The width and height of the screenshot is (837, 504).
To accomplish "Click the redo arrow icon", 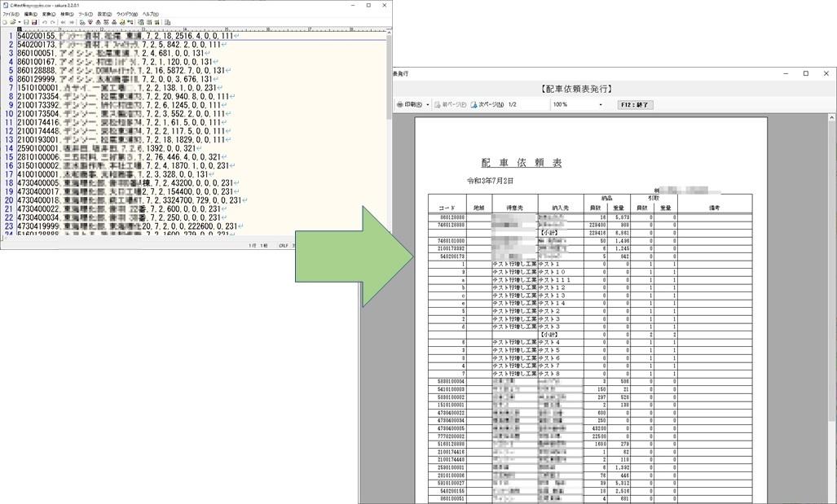I will pos(51,22).
